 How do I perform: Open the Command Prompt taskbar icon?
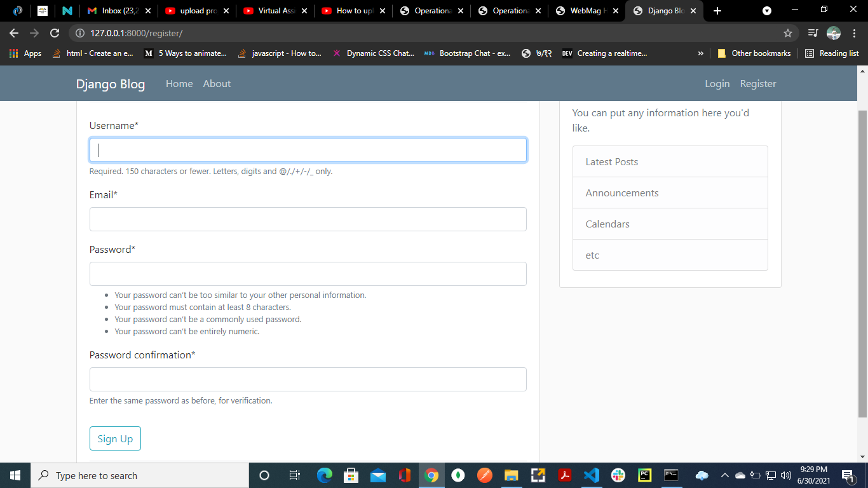[671, 475]
